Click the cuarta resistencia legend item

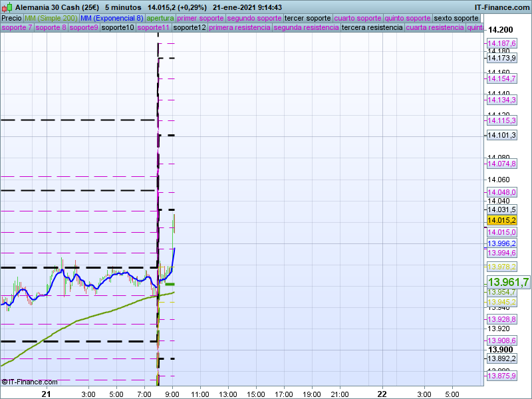point(435,28)
